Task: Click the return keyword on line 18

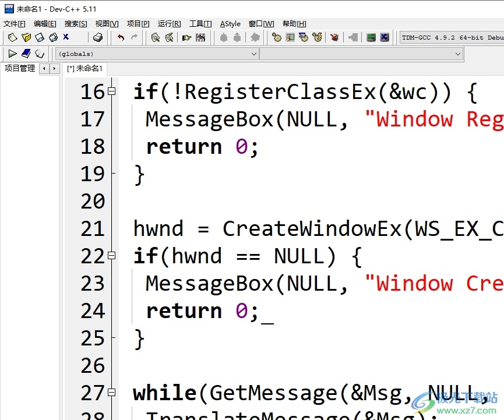Action: tap(184, 147)
